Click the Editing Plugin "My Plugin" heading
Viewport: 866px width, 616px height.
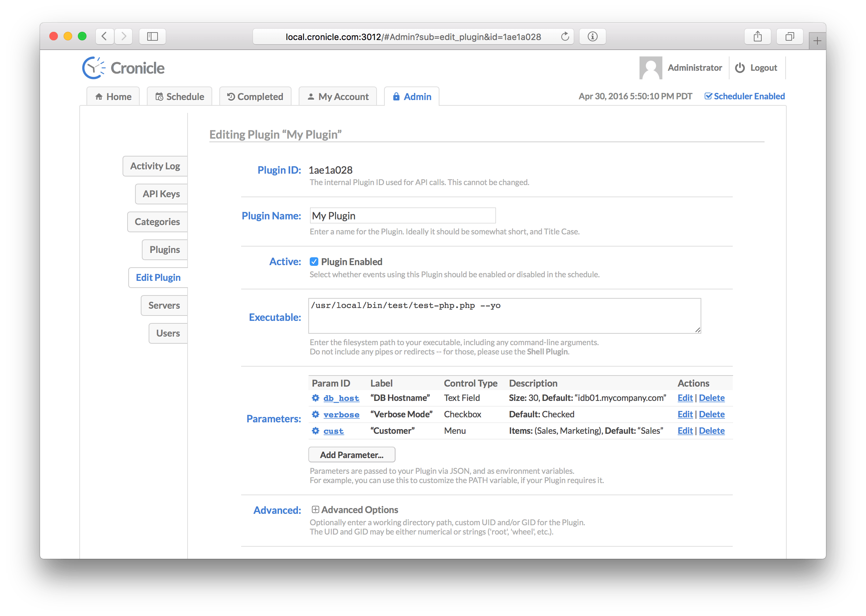(276, 135)
